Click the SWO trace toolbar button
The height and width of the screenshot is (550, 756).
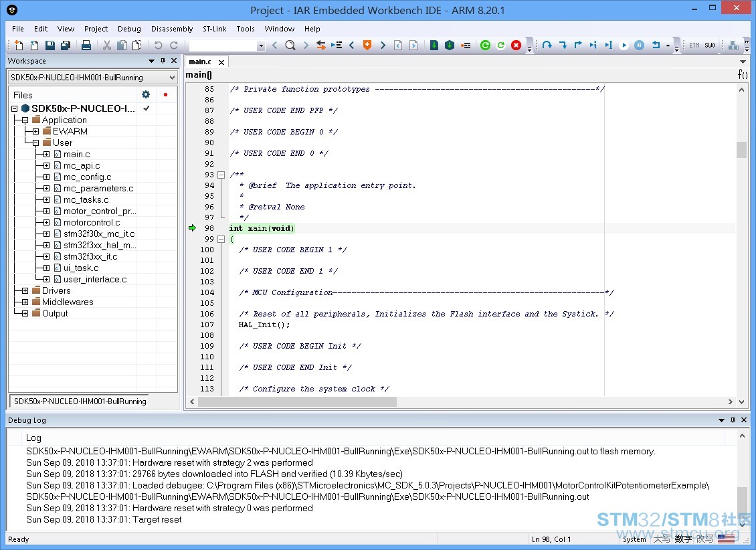pyautogui.click(x=710, y=45)
